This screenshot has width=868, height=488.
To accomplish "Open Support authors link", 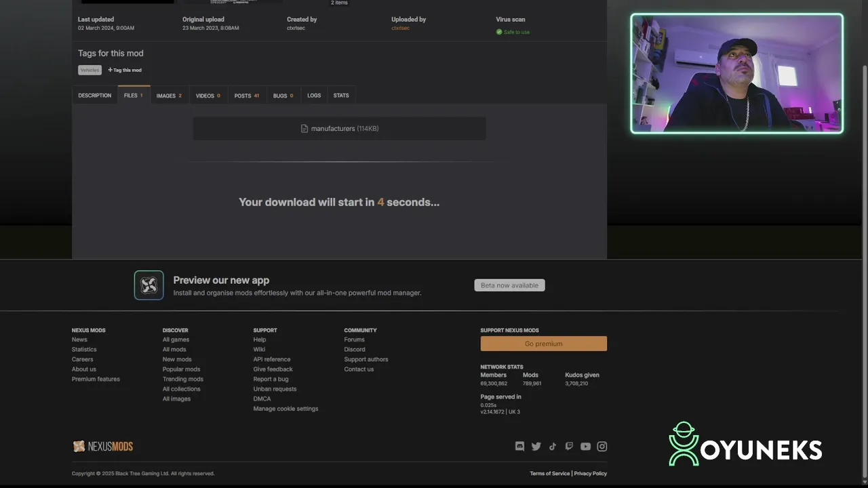I will point(366,359).
